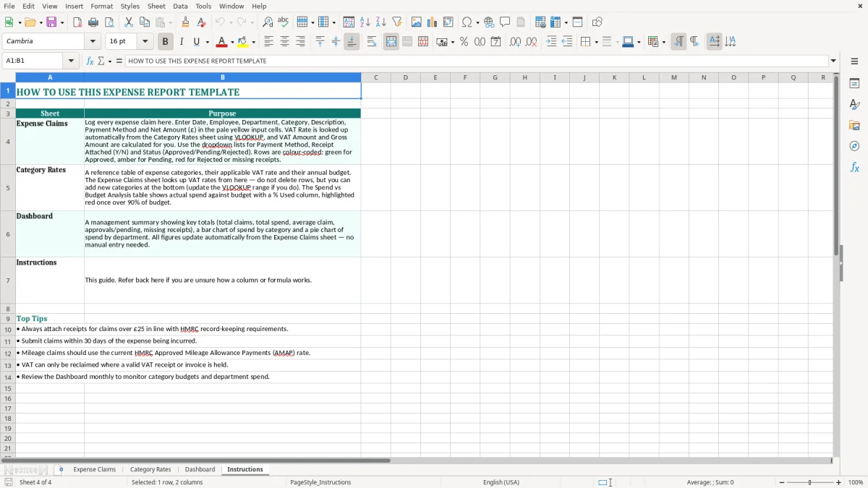Open the Function Wizard fx icon
This screenshot has height=488, width=868.
(90, 61)
